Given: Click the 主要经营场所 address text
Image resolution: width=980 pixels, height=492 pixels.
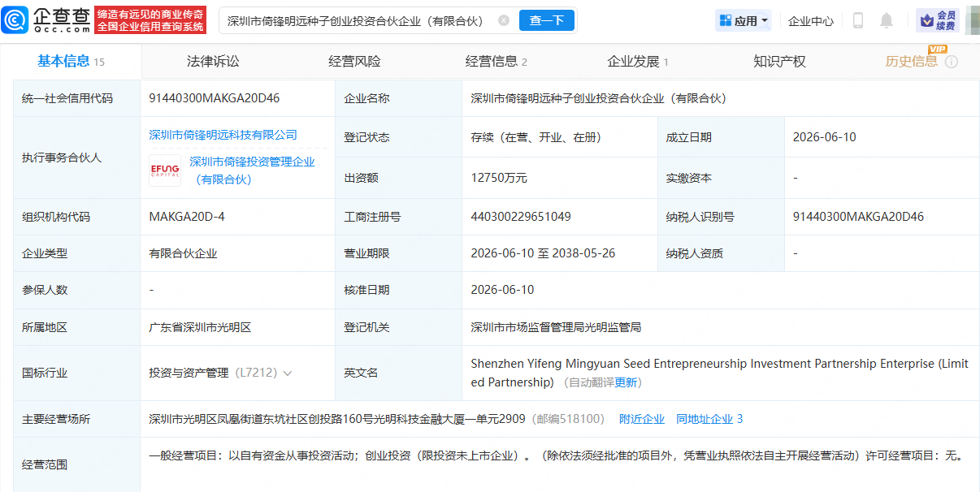Looking at the screenshot, I should 338,419.
